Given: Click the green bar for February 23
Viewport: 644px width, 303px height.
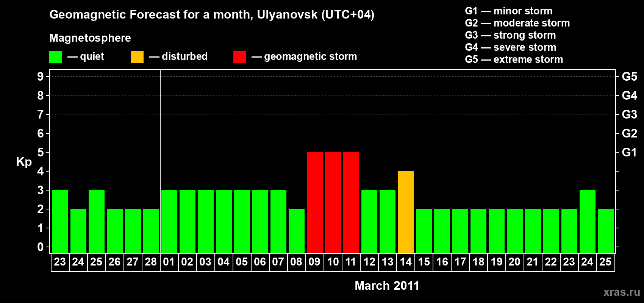Looking at the screenshot, I should 60,221.
